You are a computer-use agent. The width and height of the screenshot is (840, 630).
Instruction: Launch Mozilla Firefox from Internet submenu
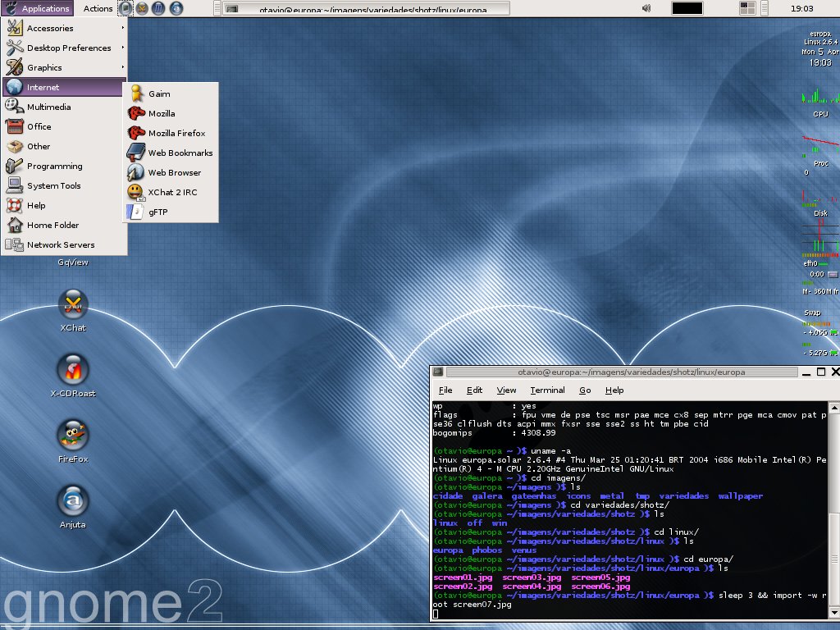171,133
